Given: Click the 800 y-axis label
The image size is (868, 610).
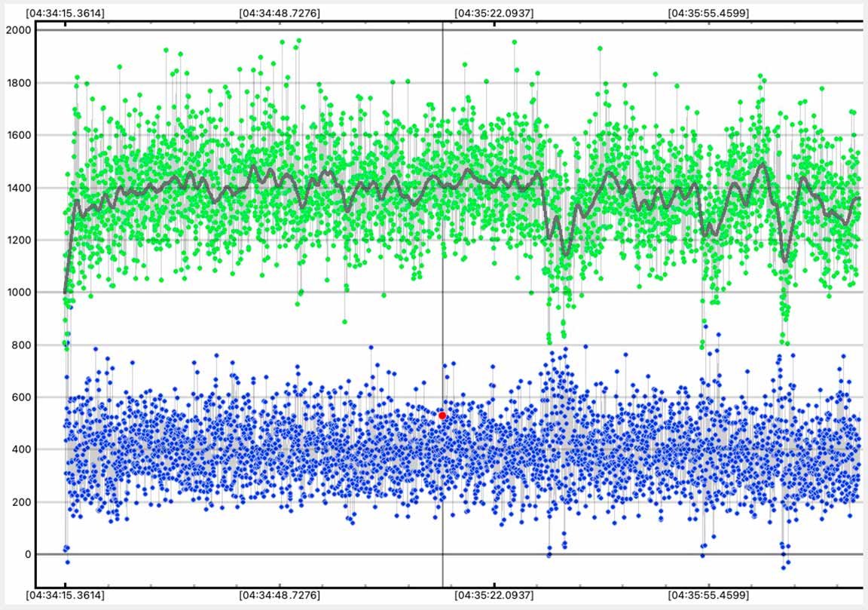Looking at the screenshot, I should [x=20, y=345].
